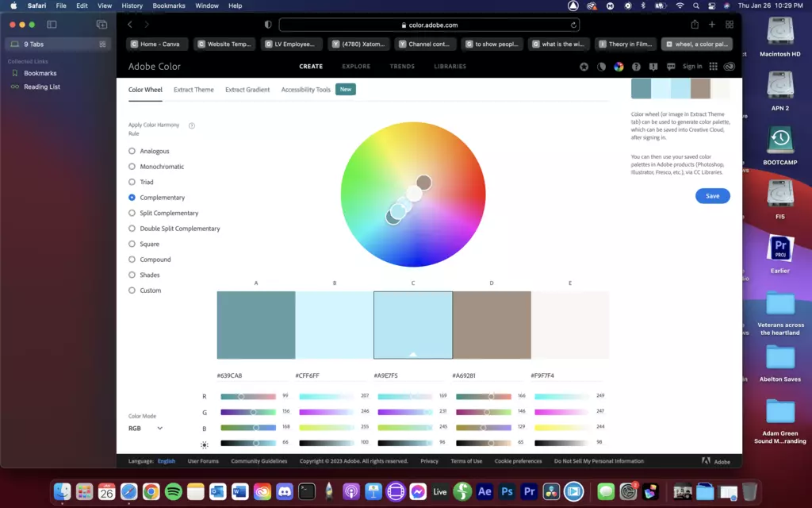Switch to the Home - Canva tab
The height and width of the screenshot is (508, 812).
pyautogui.click(x=155, y=44)
